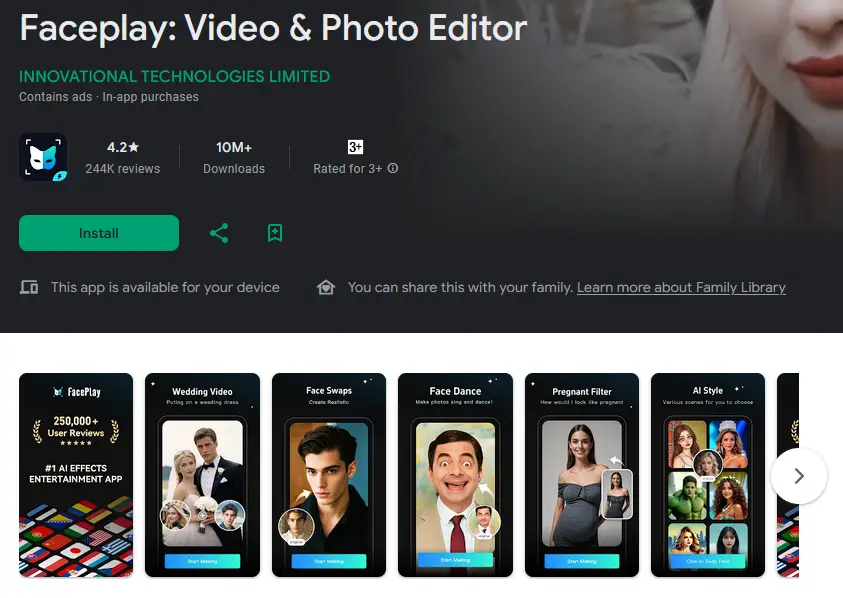The height and width of the screenshot is (598, 843).
Task: Click the Install button
Action: [x=99, y=233]
